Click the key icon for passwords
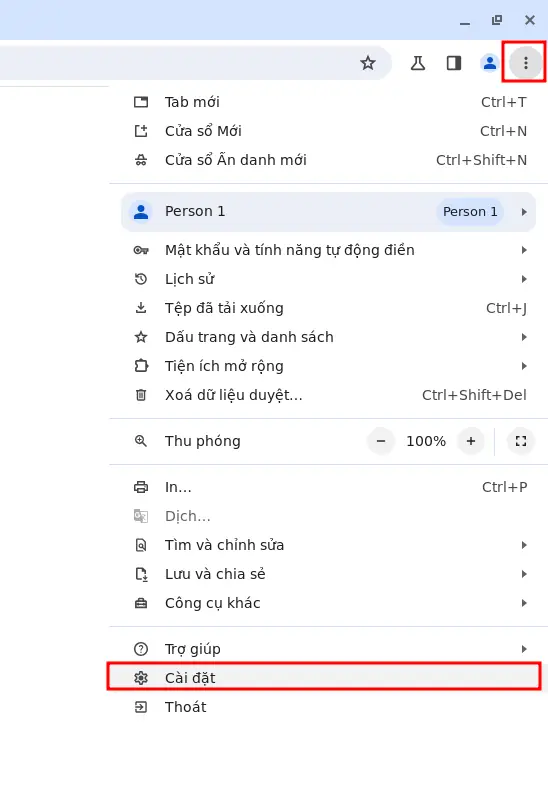The image size is (548, 810). click(141, 250)
